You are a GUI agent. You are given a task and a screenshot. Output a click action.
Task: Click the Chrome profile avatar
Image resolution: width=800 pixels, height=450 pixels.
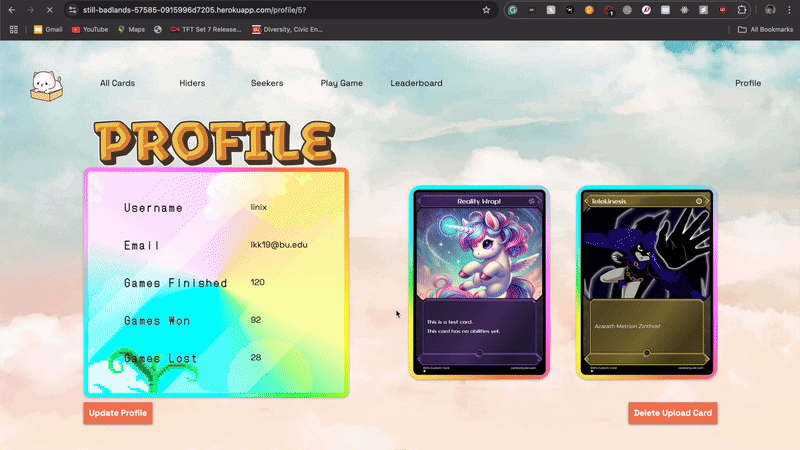pos(770,9)
